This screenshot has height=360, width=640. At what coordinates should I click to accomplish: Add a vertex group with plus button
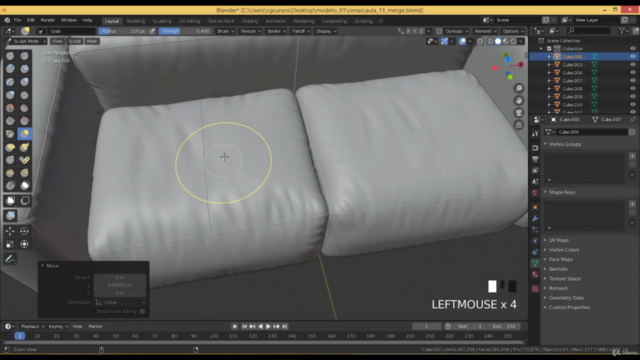pos(632,156)
